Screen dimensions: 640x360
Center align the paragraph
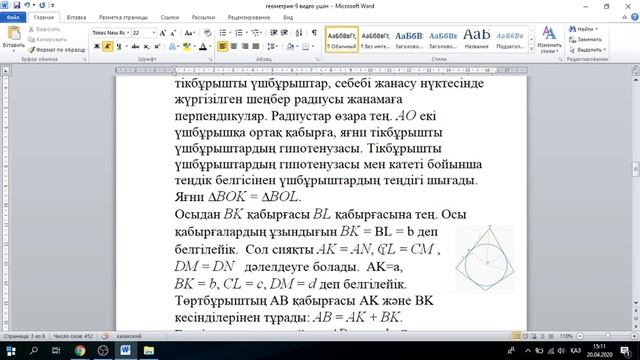(234, 47)
